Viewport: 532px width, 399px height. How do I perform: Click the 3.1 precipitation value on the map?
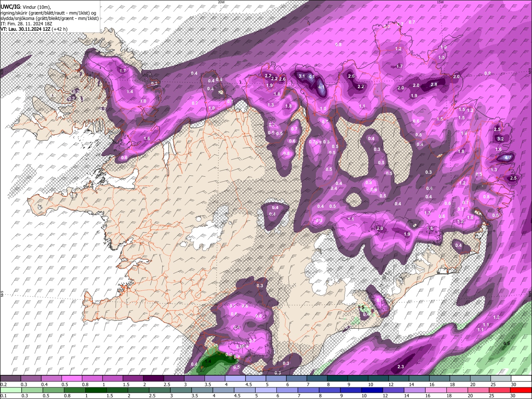(x=302, y=76)
